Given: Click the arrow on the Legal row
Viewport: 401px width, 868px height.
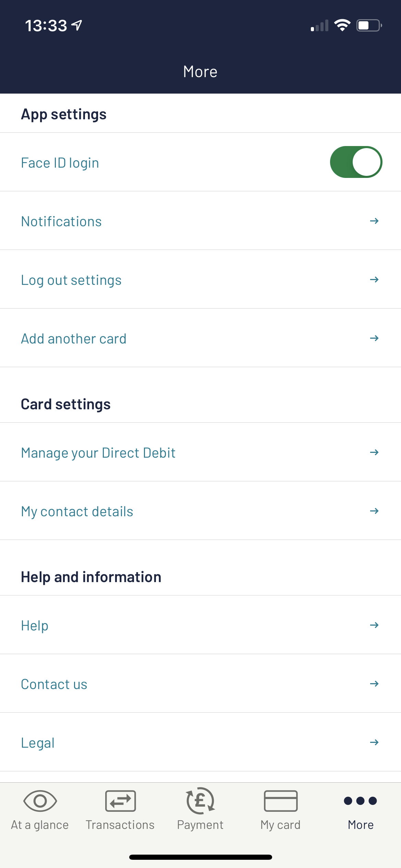Looking at the screenshot, I should coord(374,742).
